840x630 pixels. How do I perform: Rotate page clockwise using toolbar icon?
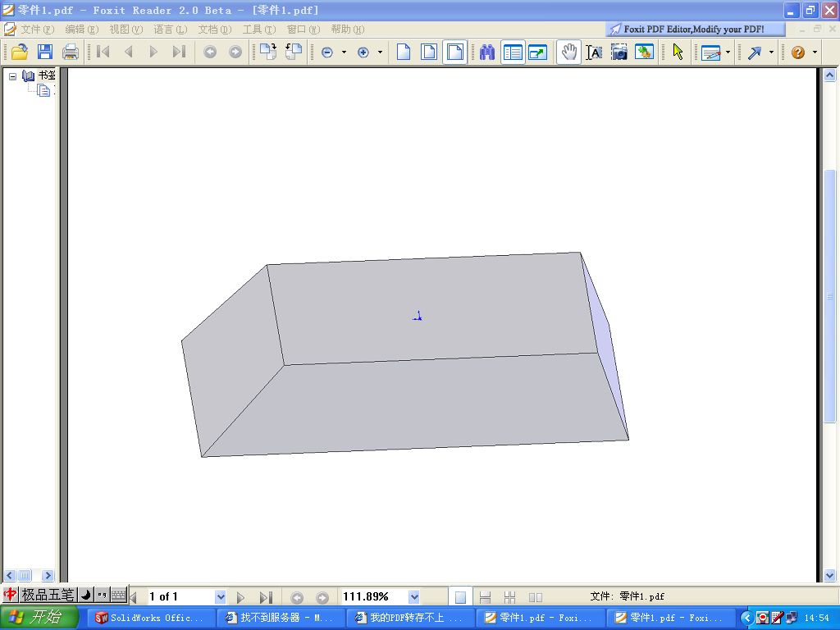pyautogui.click(x=268, y=52)
